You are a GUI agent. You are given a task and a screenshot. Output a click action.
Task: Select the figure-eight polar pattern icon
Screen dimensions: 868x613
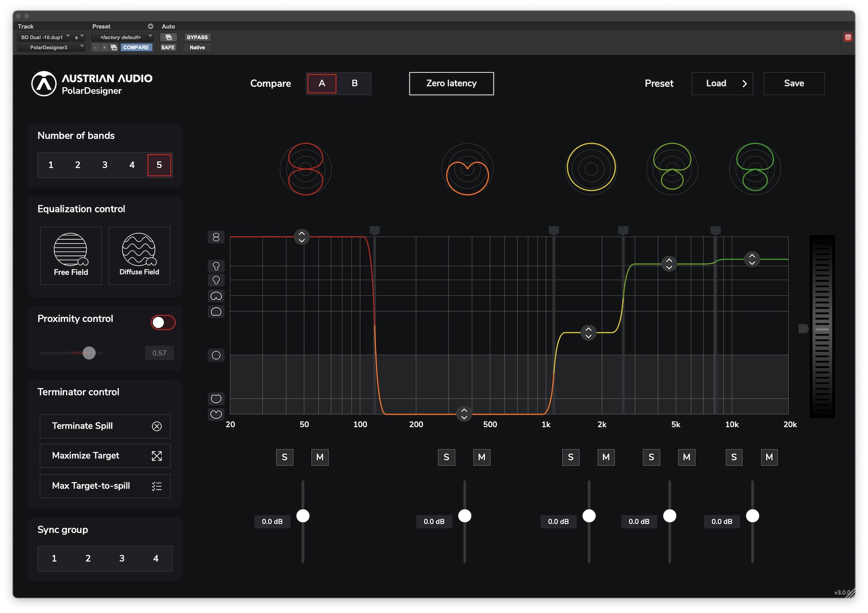click(x=216, y=237)
